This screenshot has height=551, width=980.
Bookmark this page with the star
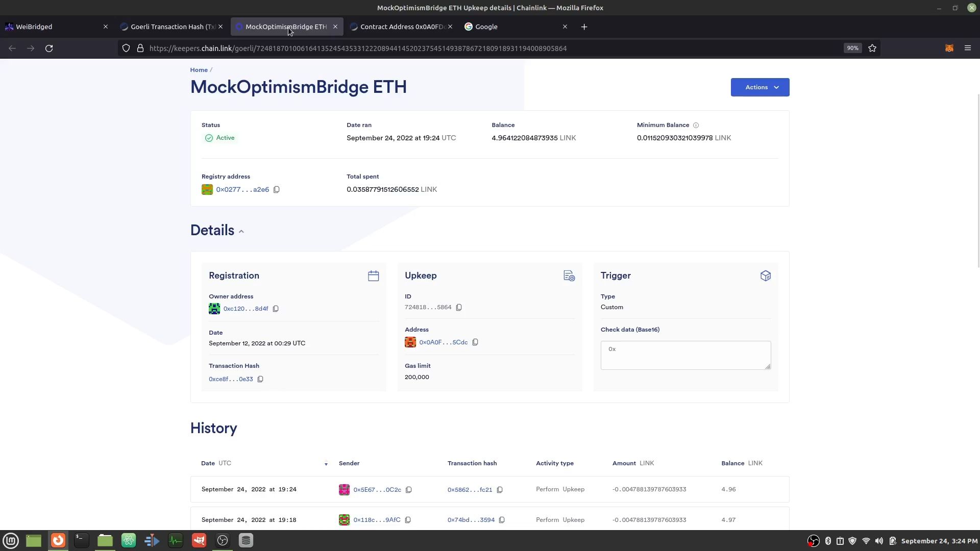[872, 48]
